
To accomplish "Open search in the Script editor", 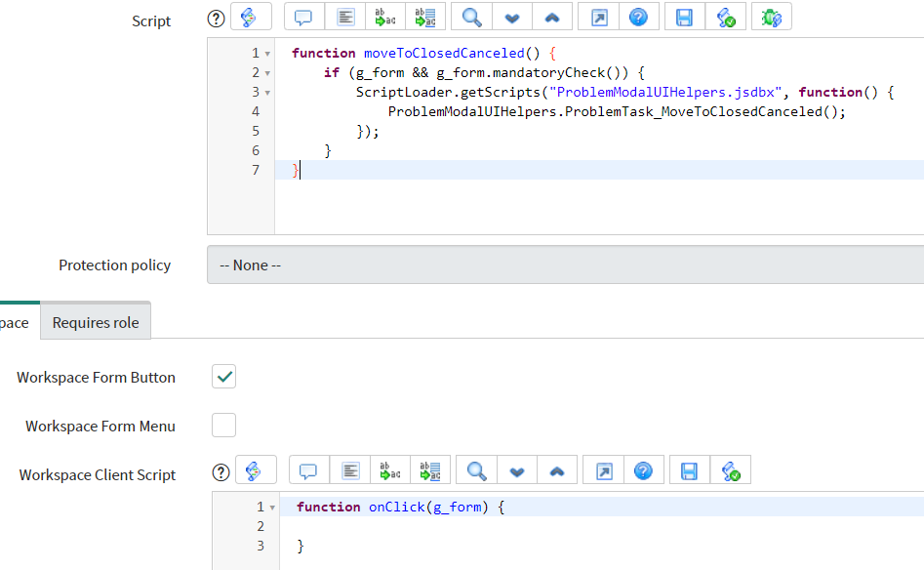I will pos(471,18).
